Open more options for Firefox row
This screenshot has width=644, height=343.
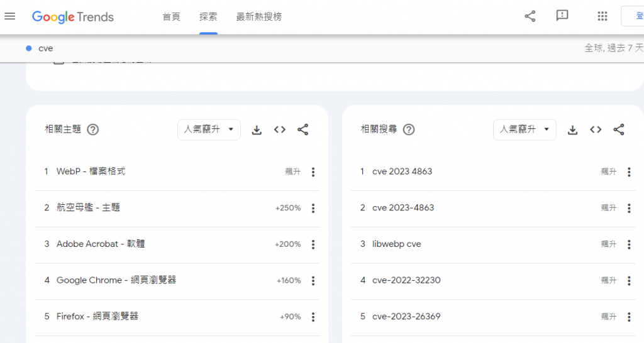tap(313, 317)
